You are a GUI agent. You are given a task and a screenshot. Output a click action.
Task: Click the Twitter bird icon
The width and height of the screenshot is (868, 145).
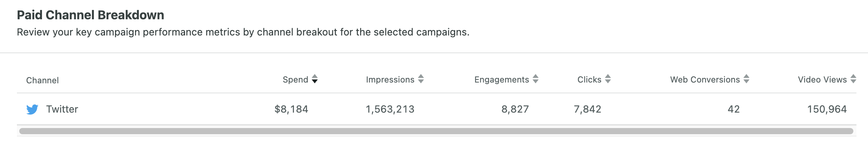coord(32,110)
